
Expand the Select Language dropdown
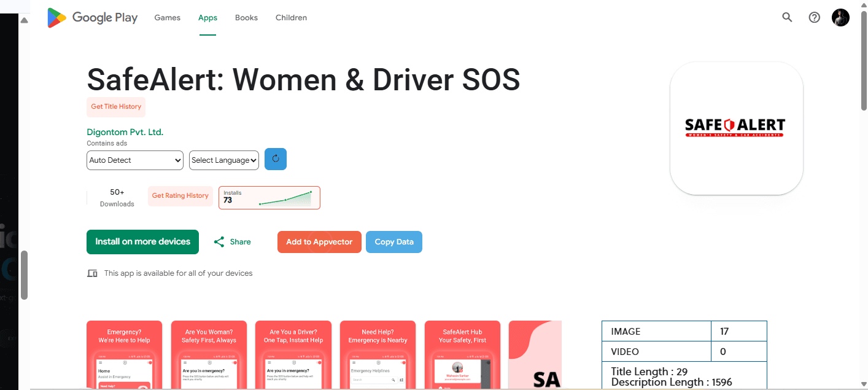pyautogui.click(x=224, y=160)
